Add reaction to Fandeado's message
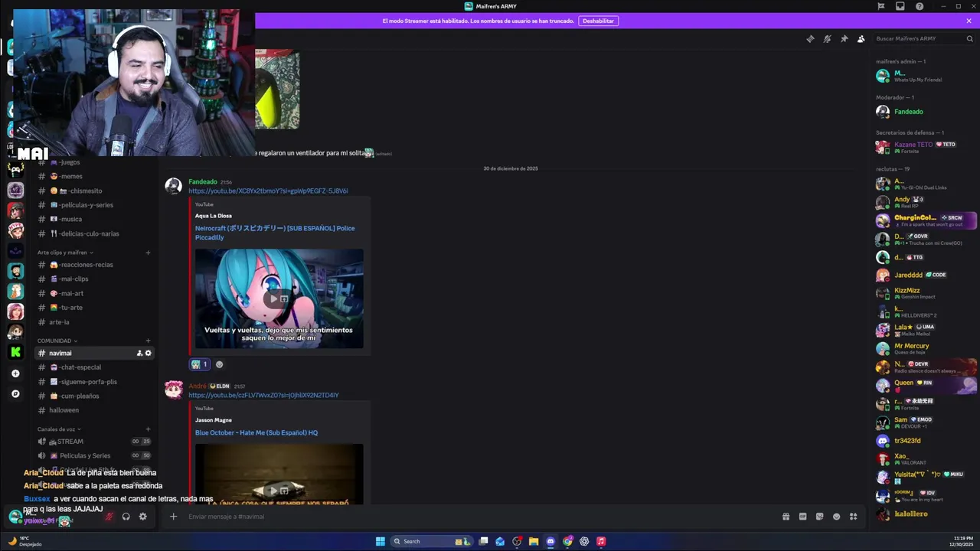980x551 pixels. click(x=219, y=364)
